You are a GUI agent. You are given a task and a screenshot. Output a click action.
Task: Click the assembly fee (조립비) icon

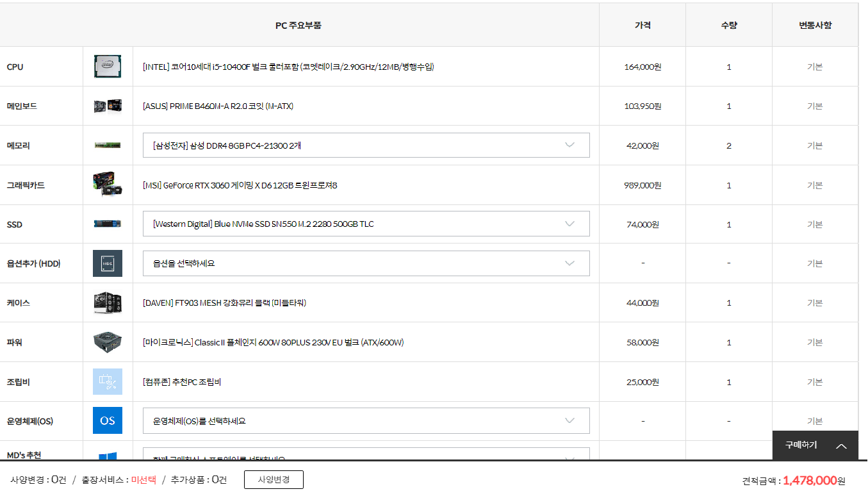(108, 382)
